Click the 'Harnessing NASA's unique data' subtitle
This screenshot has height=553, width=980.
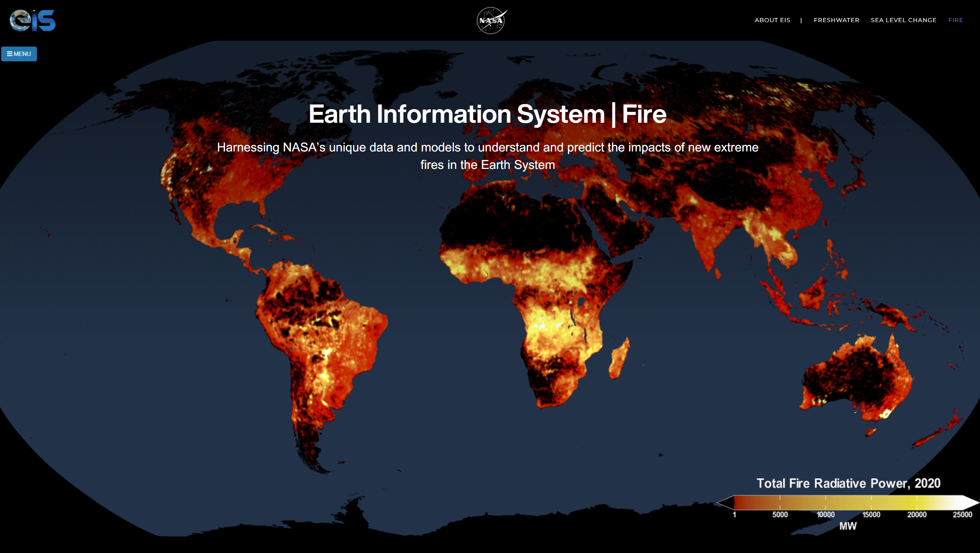tap(487, 156)
